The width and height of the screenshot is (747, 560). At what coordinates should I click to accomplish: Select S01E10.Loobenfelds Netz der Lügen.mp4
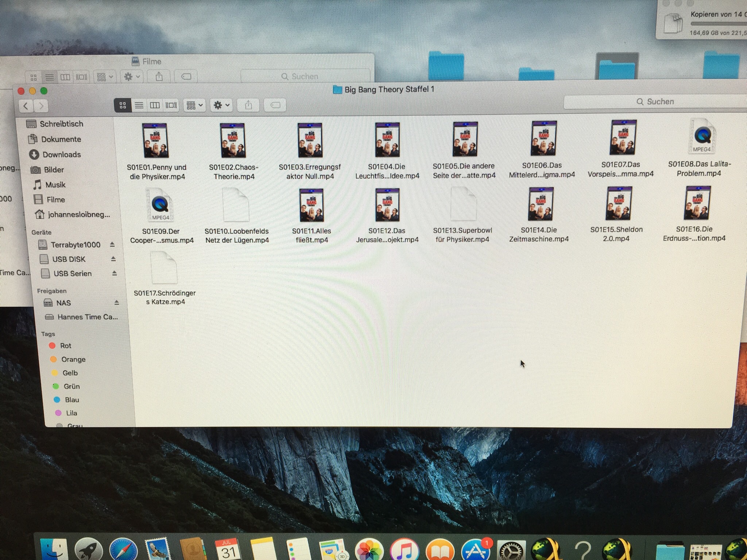coord(236,205)
